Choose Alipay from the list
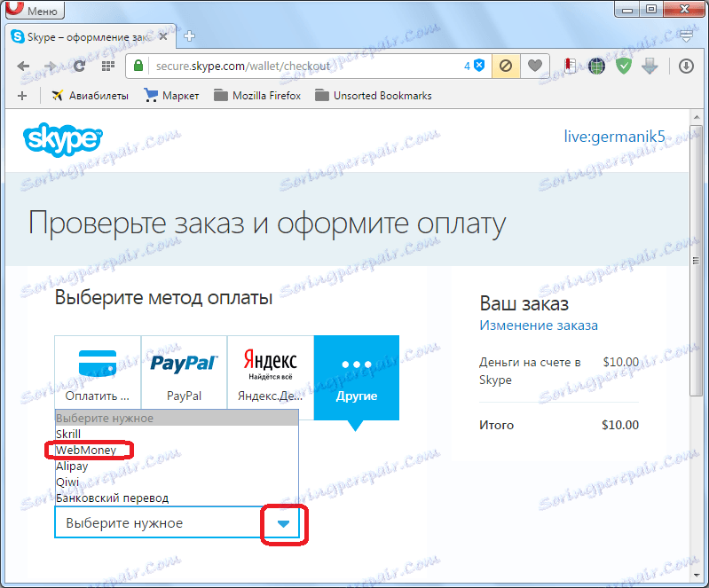Screen dimensions: 709x588 pyautogui.click(x=177, y=466)
